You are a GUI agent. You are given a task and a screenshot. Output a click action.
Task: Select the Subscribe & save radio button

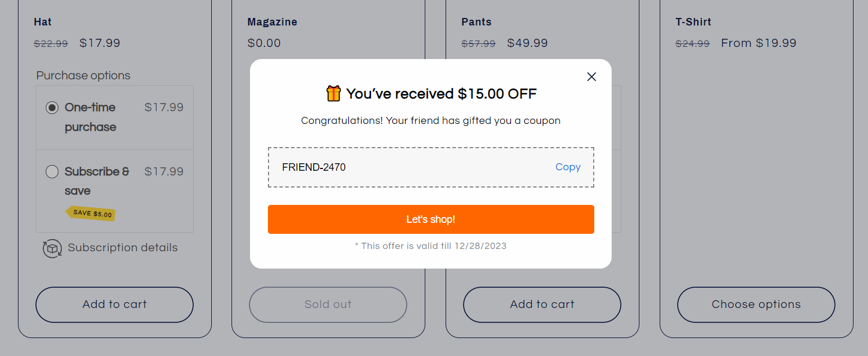[x=52, y=172]
